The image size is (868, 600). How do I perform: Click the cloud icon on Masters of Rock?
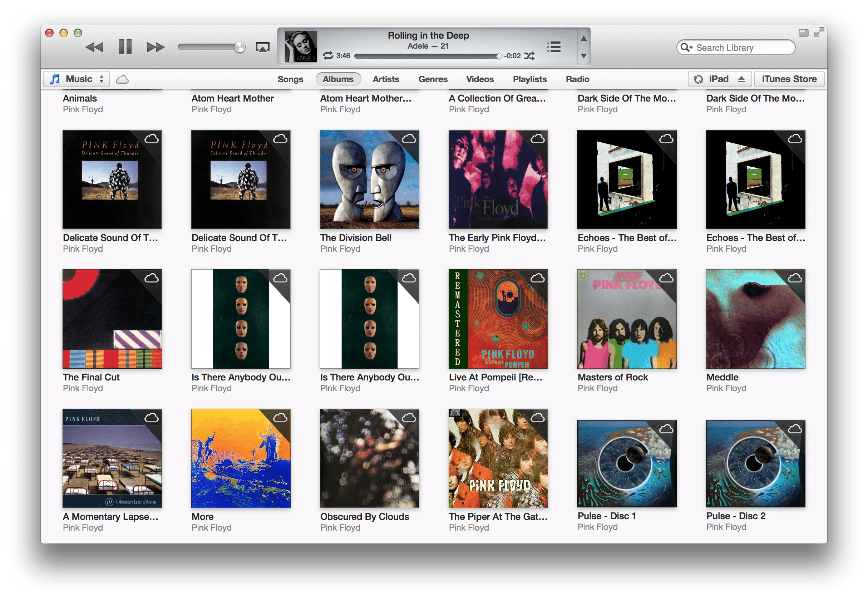(666, 278)
